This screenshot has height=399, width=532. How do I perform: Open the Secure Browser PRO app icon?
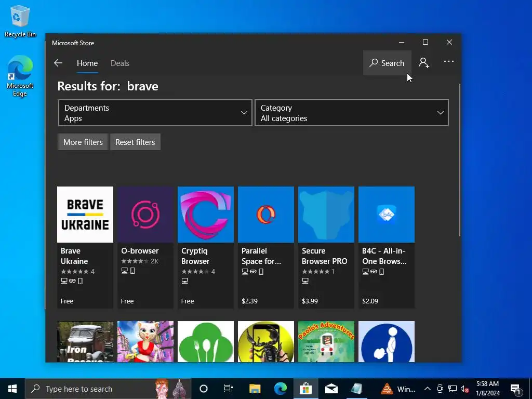click(326, 215)
